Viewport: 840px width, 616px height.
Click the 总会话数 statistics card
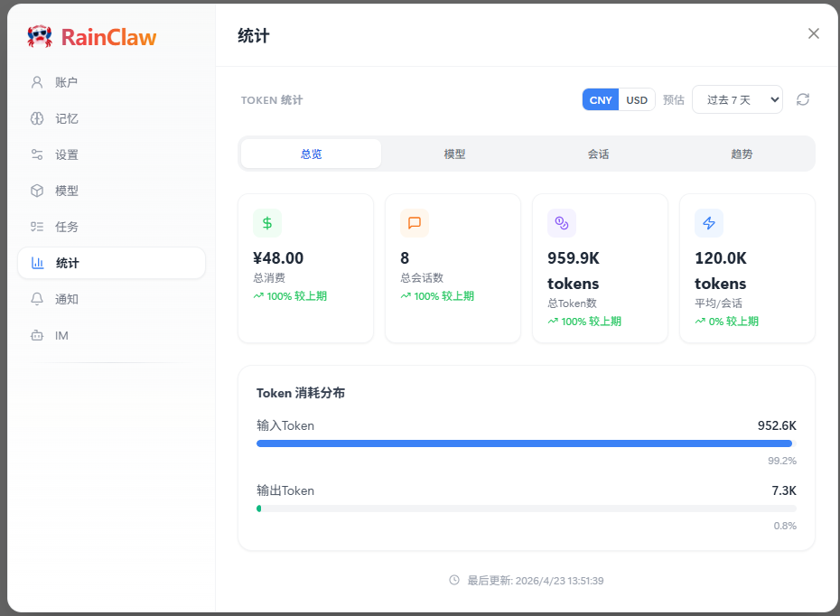[x=453, y=267]
